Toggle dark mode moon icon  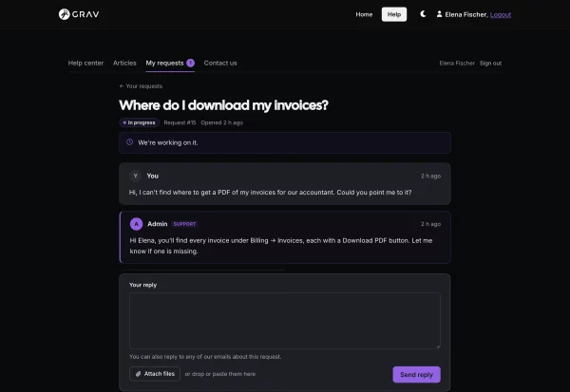point(423,14)
